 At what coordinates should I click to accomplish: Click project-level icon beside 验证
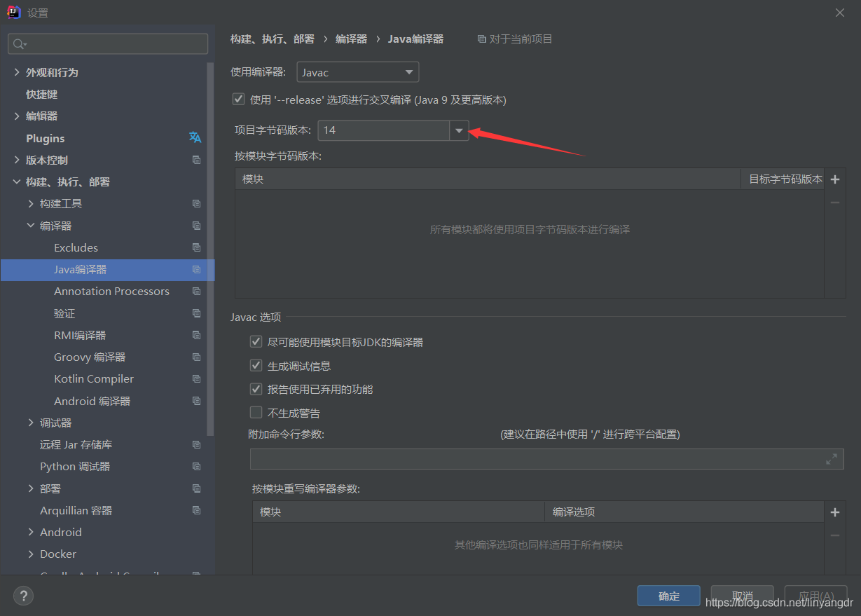pos(196,313)
